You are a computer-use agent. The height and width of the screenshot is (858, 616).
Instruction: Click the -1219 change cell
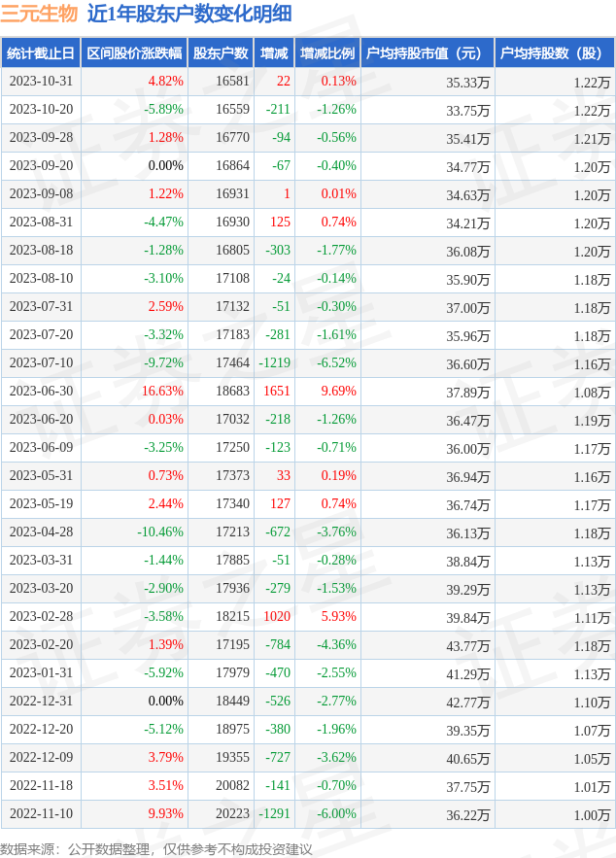click(x=275, y=362)
